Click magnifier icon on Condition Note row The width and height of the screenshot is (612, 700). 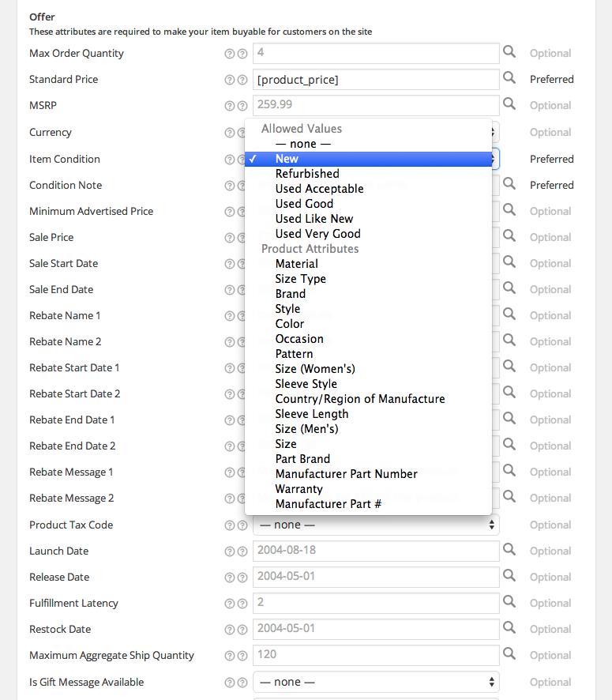pos(509,183)
